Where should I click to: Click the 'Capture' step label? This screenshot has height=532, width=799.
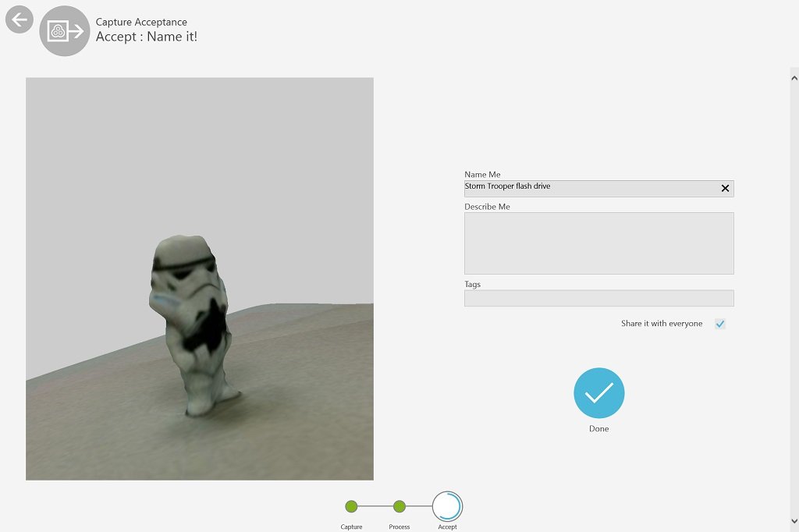pyautogui.click(x=352, y=527)
